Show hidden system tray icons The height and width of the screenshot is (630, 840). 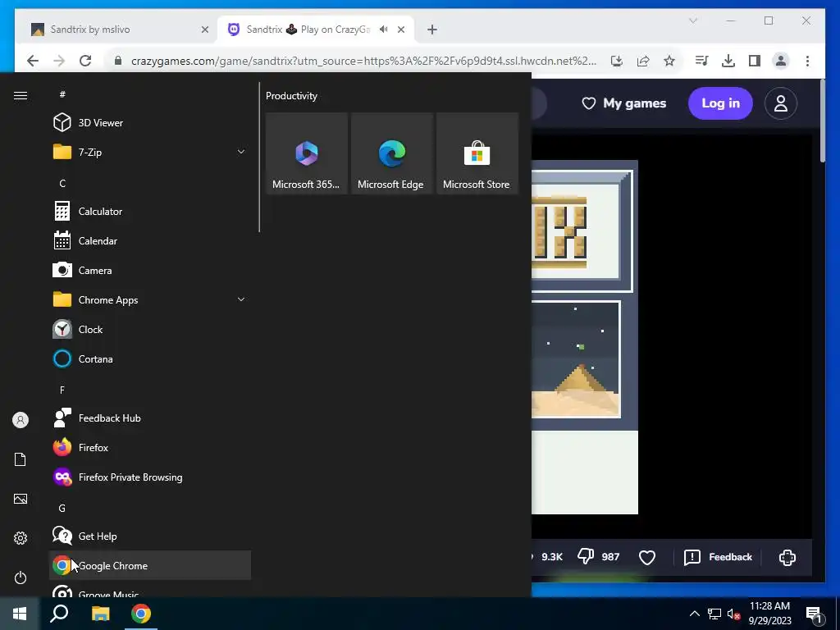[694, 614]
